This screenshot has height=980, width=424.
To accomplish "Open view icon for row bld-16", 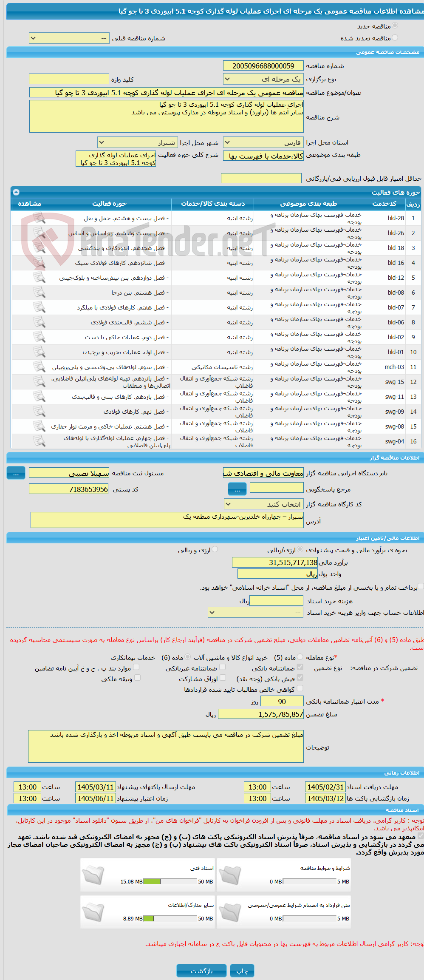I will (x=39, y=263).
